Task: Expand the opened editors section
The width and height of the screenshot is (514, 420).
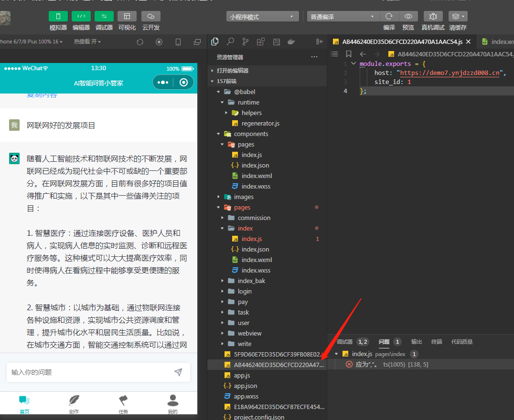Action: click(x=267, y=71)
